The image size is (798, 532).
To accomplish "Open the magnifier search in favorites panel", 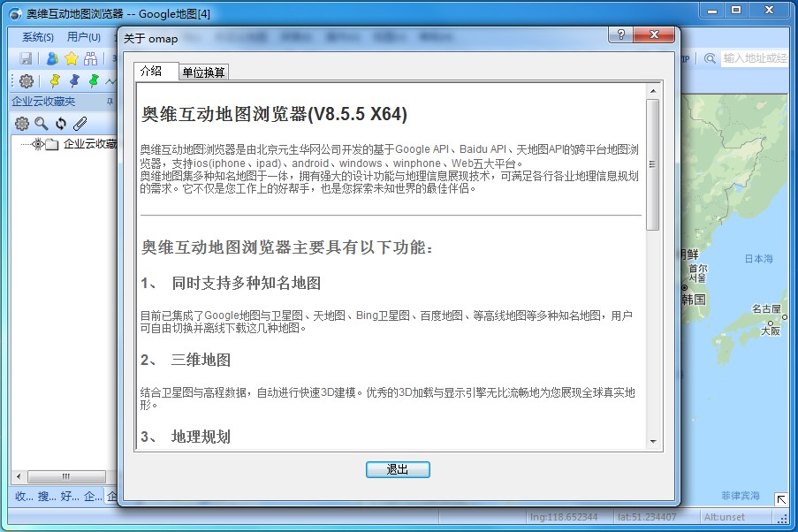I will [x=42, y=123].
